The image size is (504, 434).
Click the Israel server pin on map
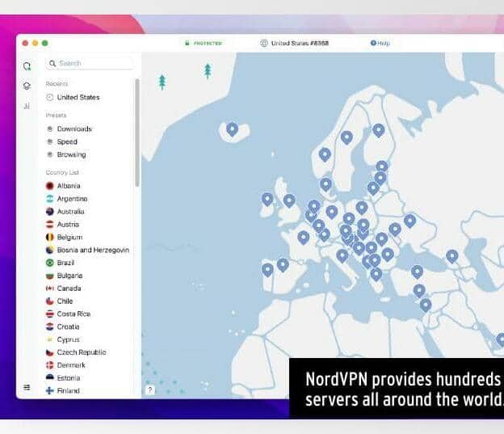tap(426, 305)
